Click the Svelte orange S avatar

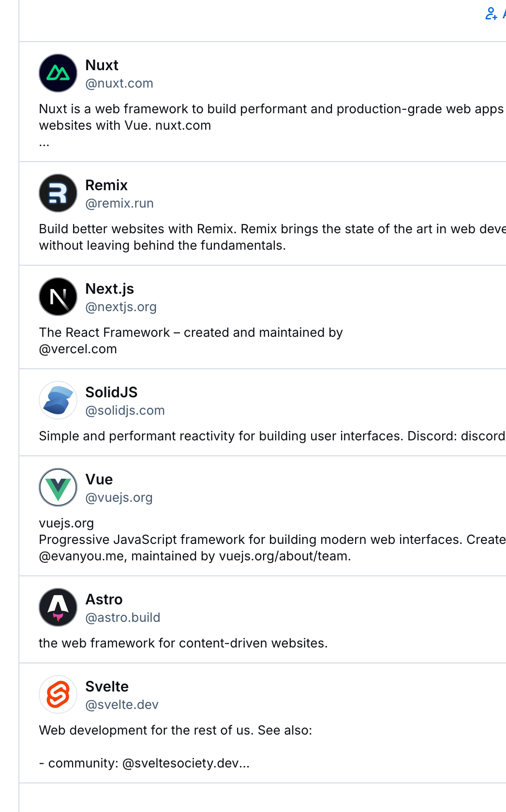(58, 694)
